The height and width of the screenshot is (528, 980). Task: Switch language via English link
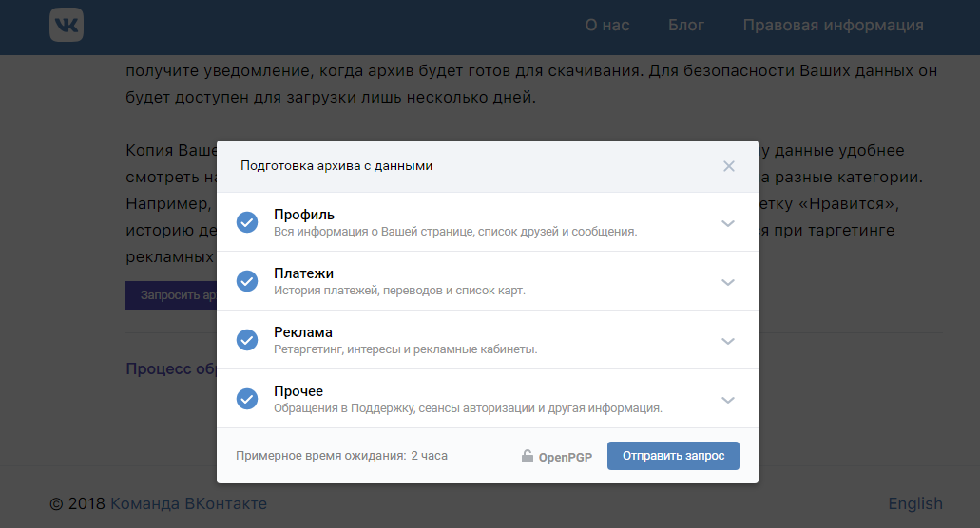tap(915, 503)
